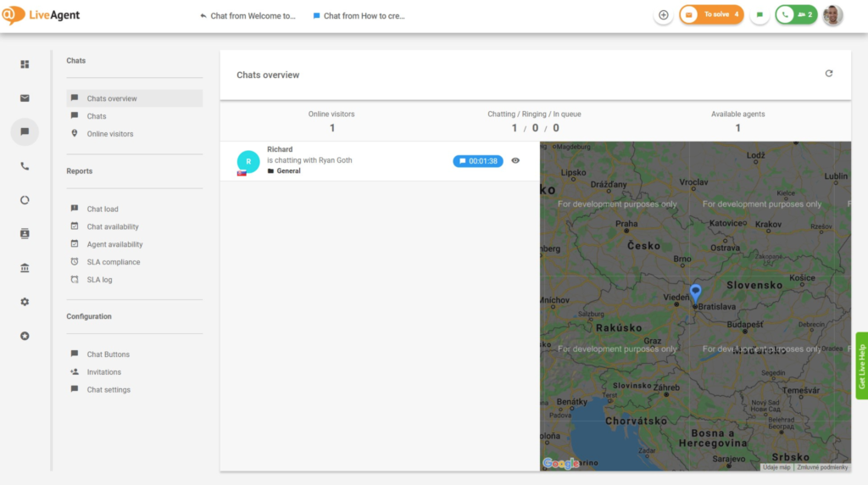Open the Dashboard icon in left sidebar
Screen dimensions: 868x485
[25, 64]
